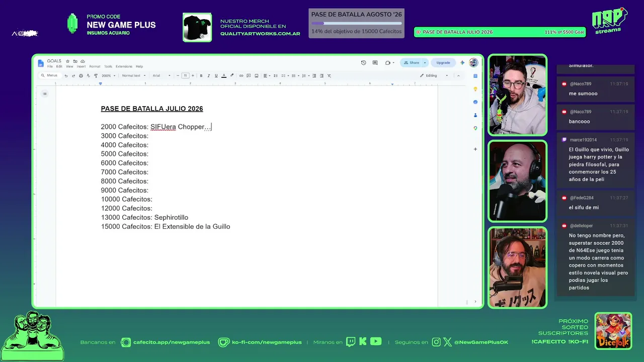Open version history clock icon
The height and width of the screenshot is (362, 644).
[x=364, y=63]
